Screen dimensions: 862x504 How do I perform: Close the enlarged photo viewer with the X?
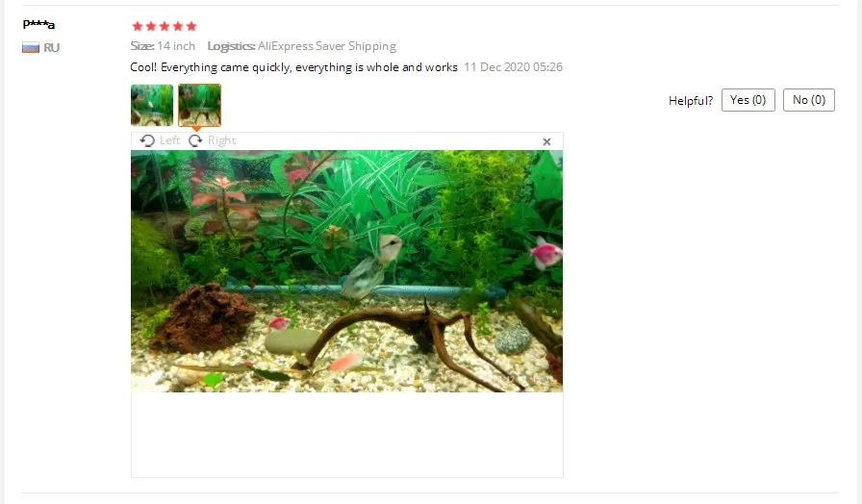[x=546, y=141]
